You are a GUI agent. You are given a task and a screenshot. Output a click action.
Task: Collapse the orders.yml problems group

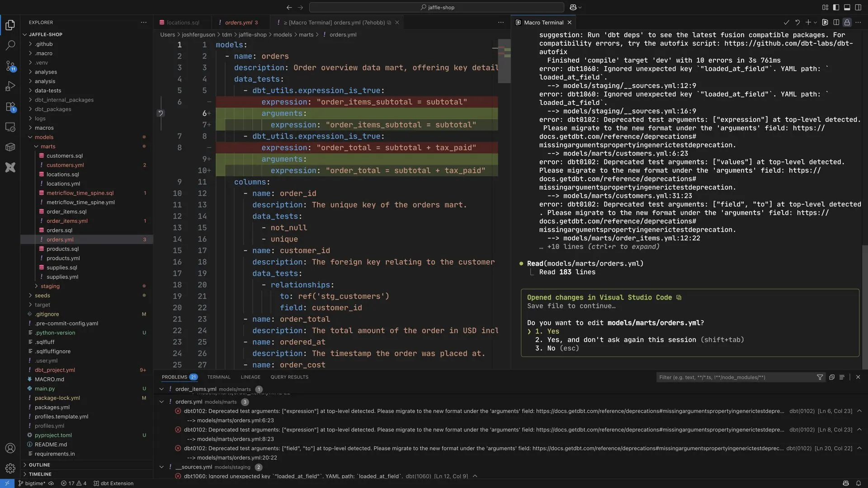point(161,402)
